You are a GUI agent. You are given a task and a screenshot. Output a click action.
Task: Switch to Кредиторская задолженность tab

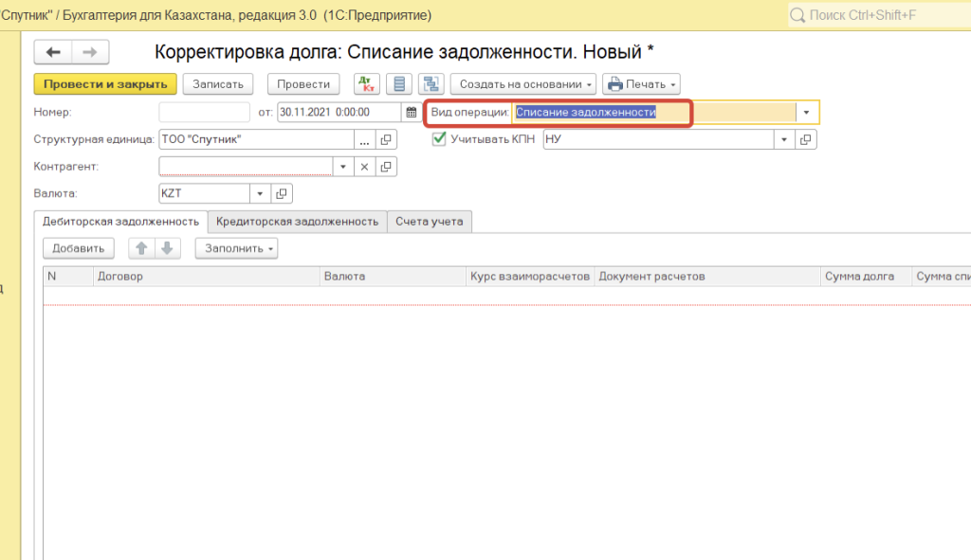297,221
